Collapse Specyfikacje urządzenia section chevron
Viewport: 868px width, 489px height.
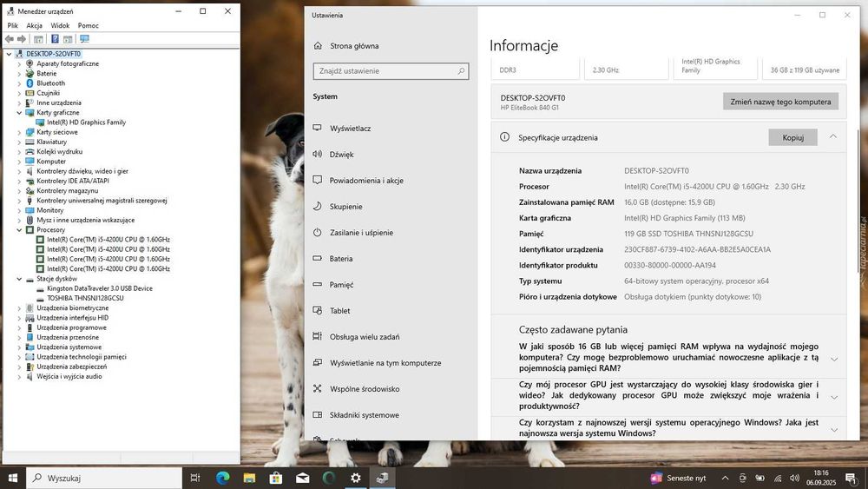(x=833, y=136)
